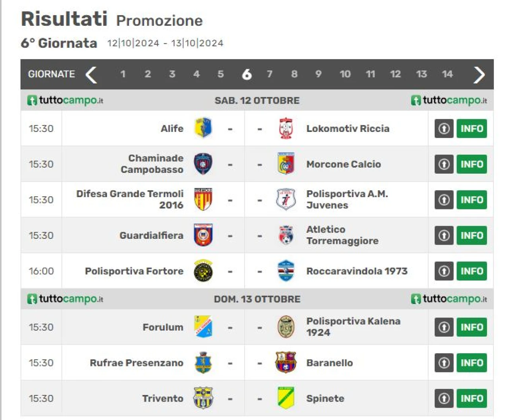Click the Roccaravindola 1973 team crest
The height and width of the screenshot is (420, 509).
[286, 271]
